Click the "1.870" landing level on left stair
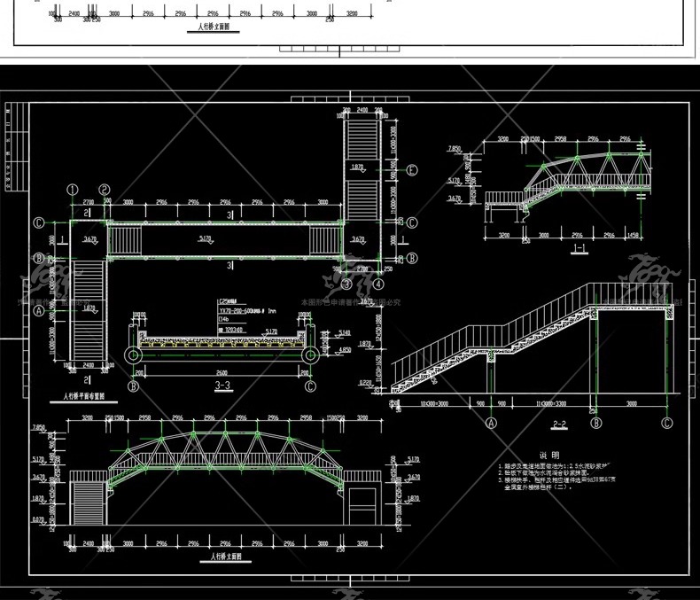The image size is (700, 600). click(89, 308)
